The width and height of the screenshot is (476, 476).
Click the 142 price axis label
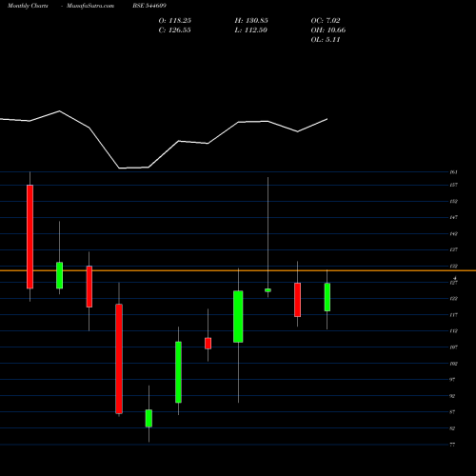[453, 234]
